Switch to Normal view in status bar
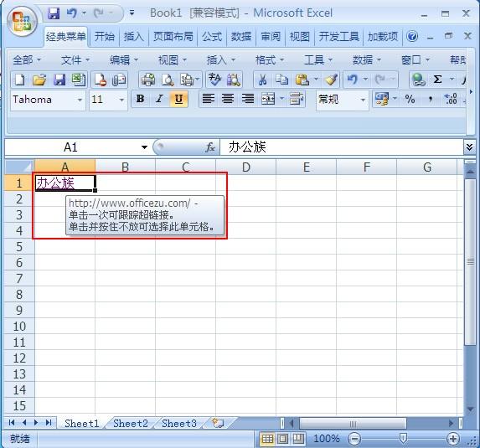This screenshot has height=448, width=480. click(x=267, y=439)
